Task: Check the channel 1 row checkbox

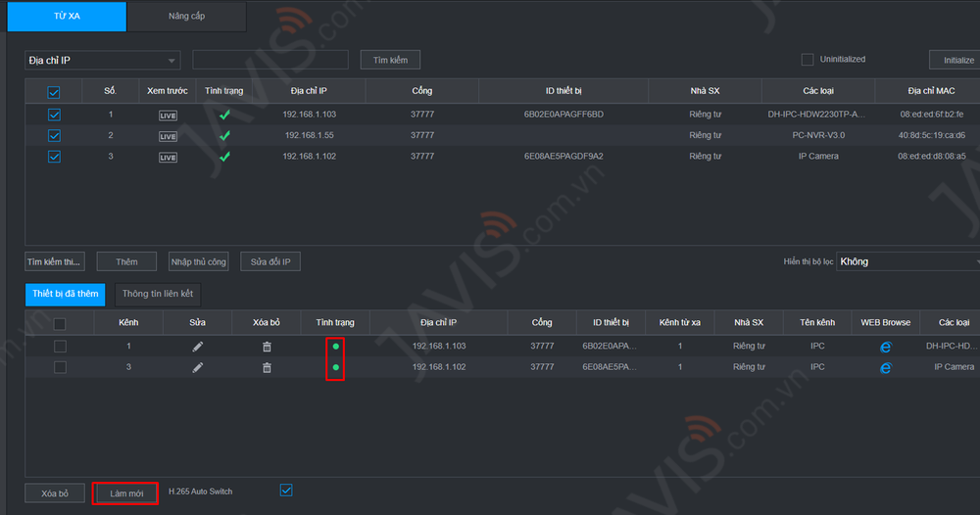Action: [60, 347]
